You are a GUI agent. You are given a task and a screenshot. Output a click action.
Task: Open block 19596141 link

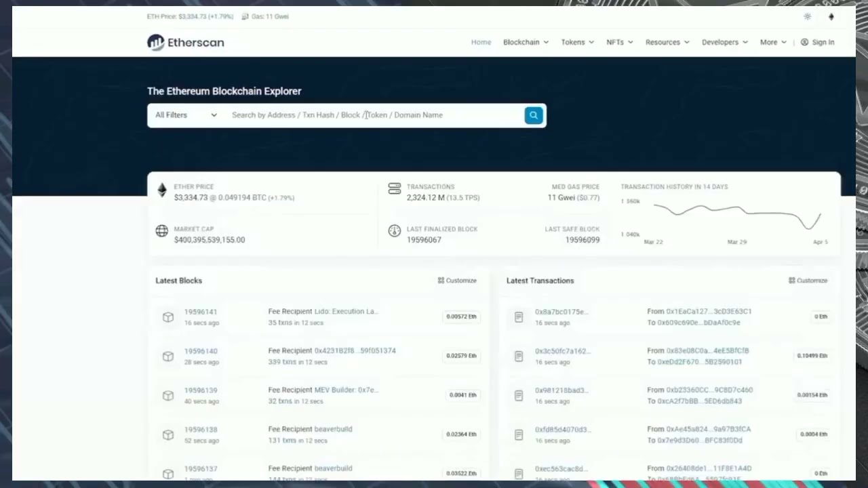[201, 312]
